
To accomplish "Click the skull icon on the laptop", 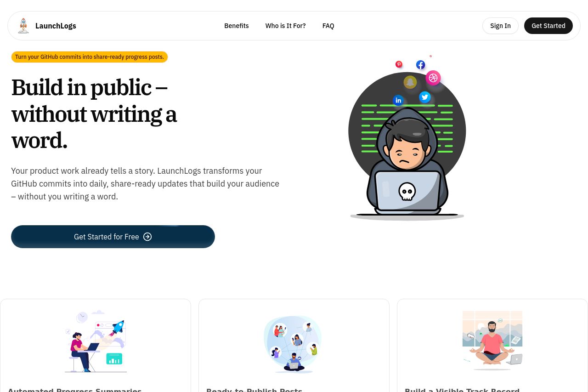I will (407, 191).
